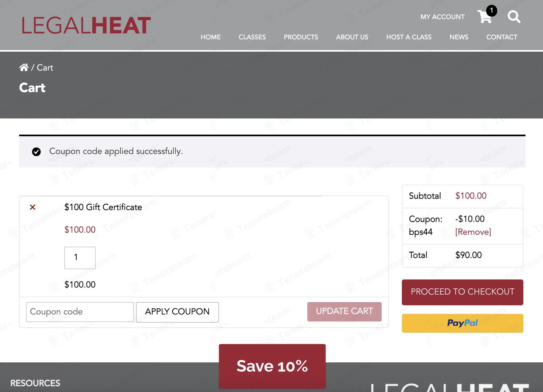The width and height of the screenshot is (543, 392).
Task: Open My Account
Action: 443,17
